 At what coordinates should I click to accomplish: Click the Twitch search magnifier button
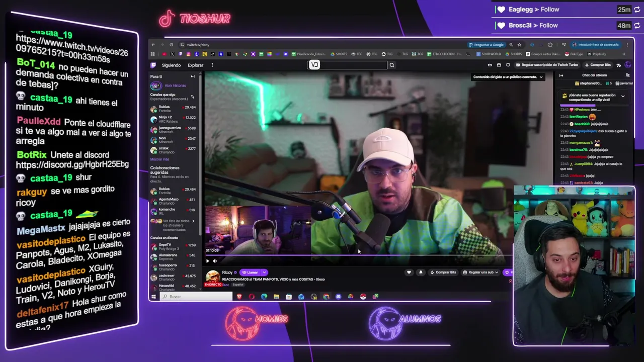tap(392, 65)
